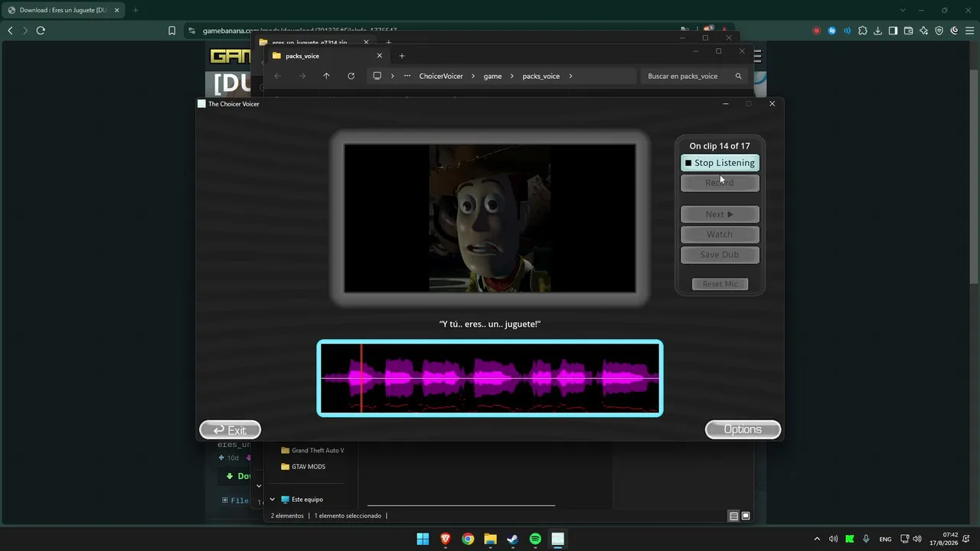Bookmark the current page in the browser
This screenshot has height=551, width=980.
[x=171, y=31]
